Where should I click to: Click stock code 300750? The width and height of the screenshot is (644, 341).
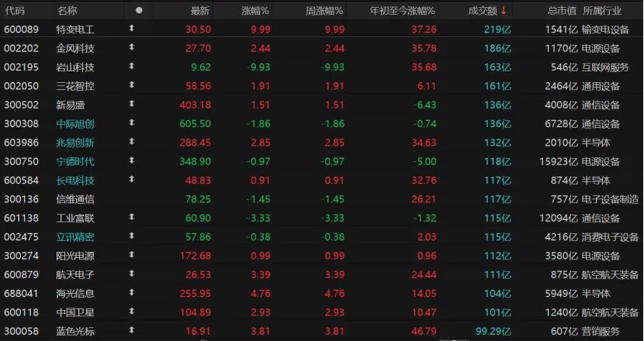point(22,162)
